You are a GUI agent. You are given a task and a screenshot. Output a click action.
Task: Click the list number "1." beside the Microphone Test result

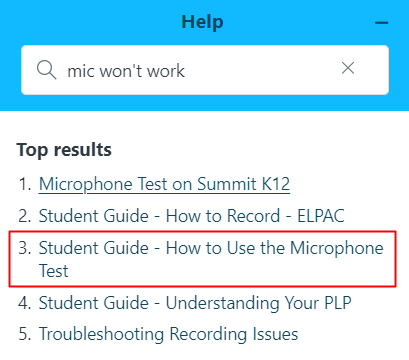click(25, 184)
